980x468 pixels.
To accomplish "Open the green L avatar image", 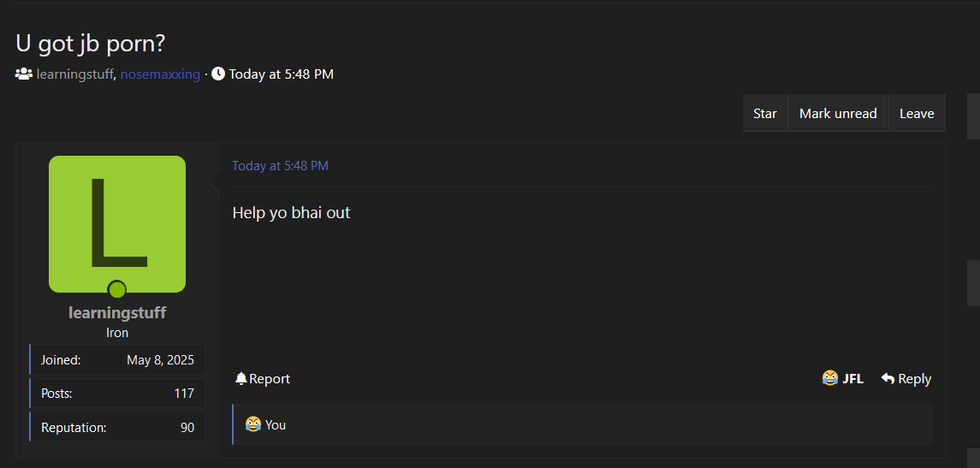I will [x=117, y=224].
